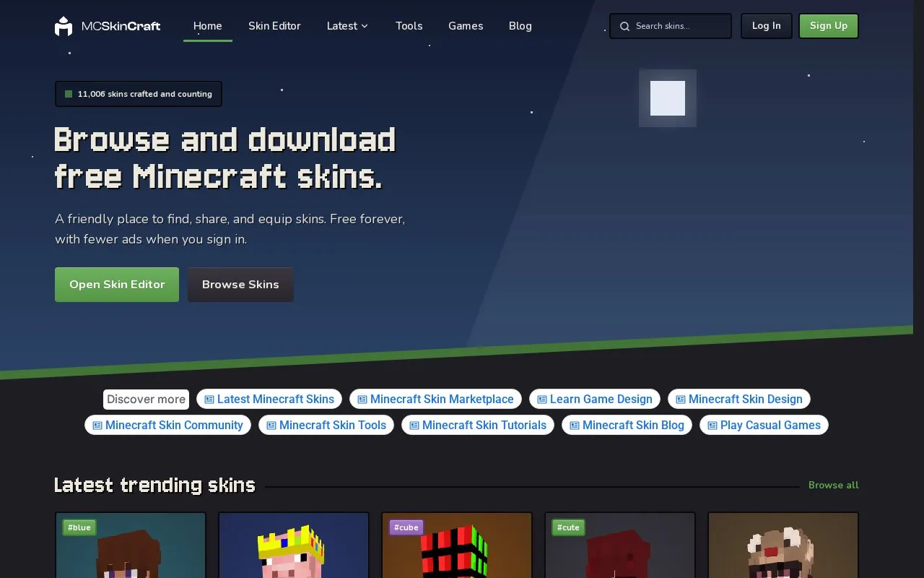Open Minecraft Skin Community chip
This screenshot has height=578, width=924.
[x=167, y=425]
